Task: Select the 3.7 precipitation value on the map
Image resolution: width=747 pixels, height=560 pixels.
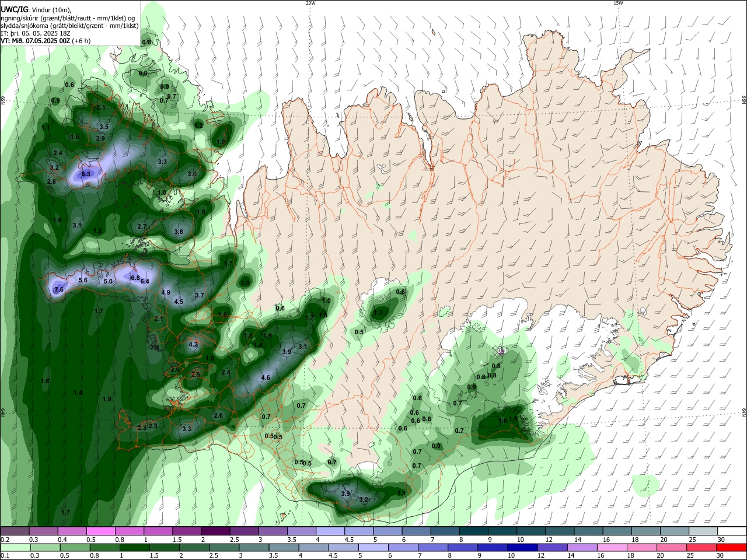Action: pos(200,296)
